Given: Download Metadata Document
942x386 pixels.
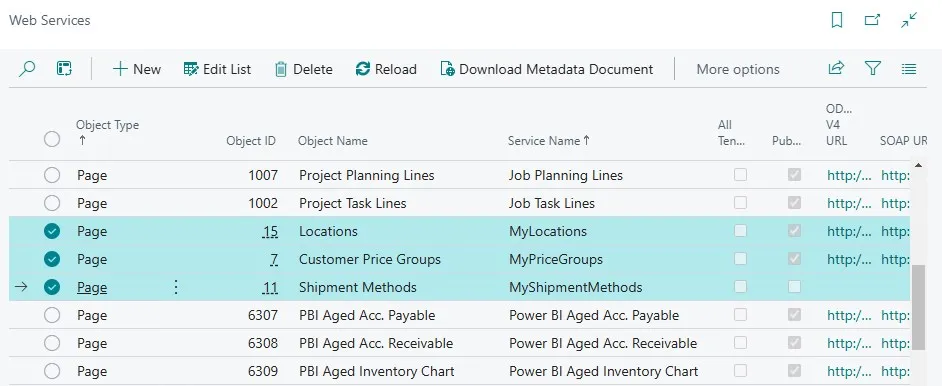Looking at the screenshot, I should 547,69.
